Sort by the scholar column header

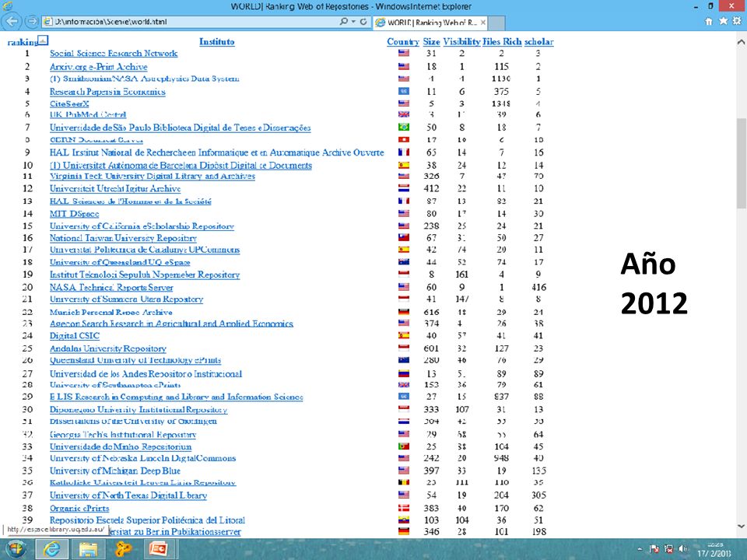[x=538, y=42]
